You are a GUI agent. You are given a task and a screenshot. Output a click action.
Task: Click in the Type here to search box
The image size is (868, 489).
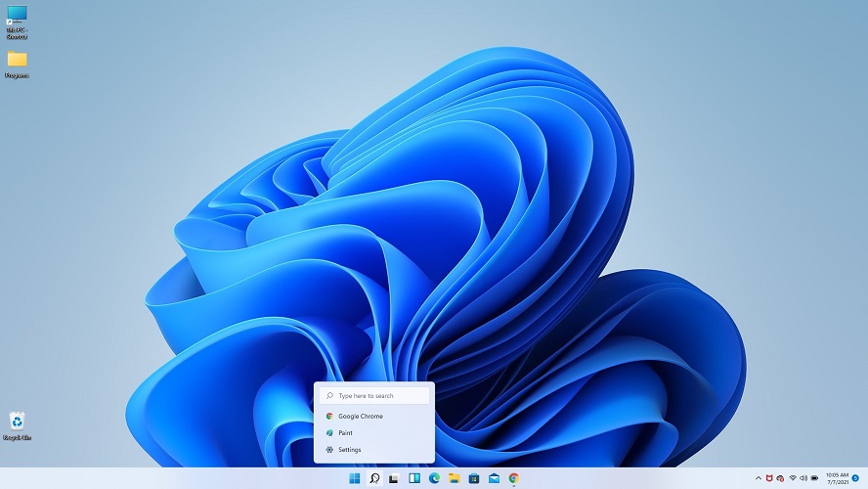coord(374,395)
